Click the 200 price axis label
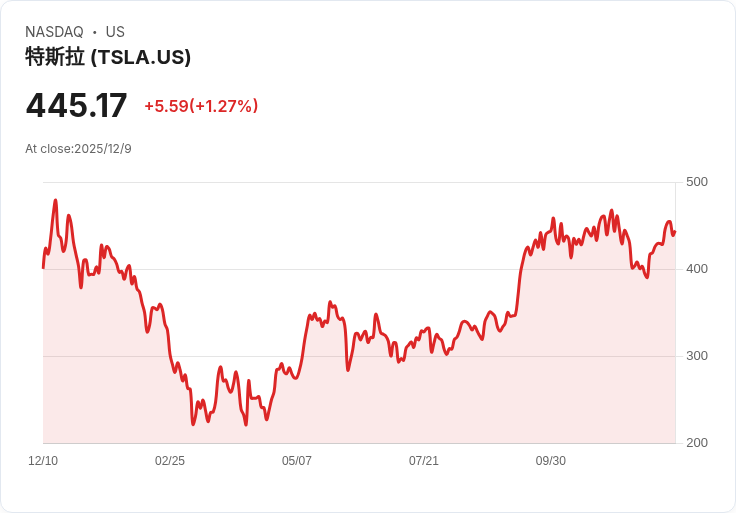The width and height of the screenshot is (736, 513). [697, 443]
